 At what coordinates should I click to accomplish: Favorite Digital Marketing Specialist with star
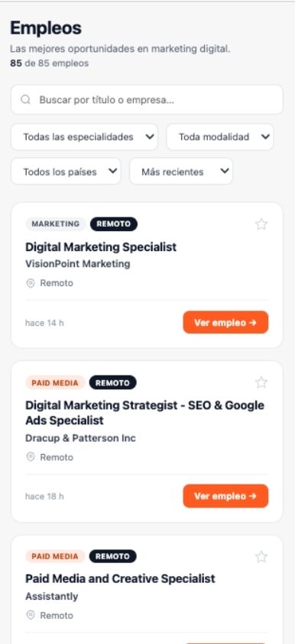pos(261,224)
